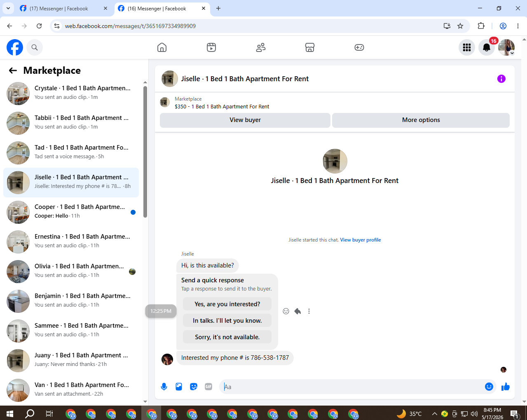Open the message's three-dot more menu

click(x=309, y=311)
